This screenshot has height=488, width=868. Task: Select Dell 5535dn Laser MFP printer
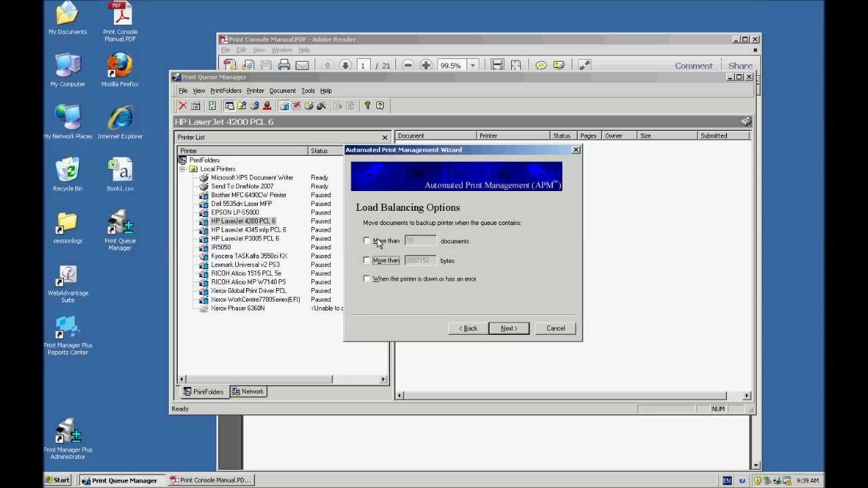pos(241,204)
